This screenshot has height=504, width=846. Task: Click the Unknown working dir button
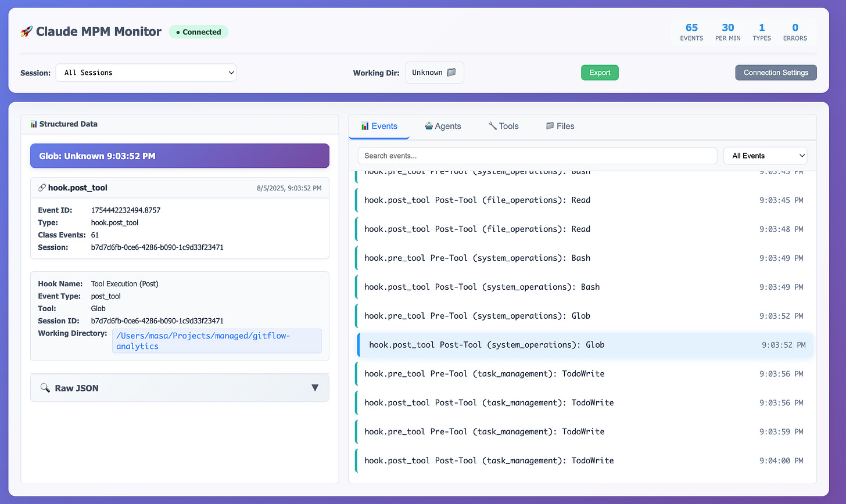point(435,73)
